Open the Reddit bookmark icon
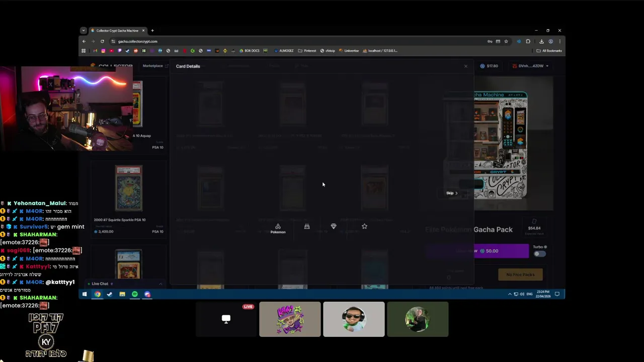The width and height of the screenshot is (644, 362). pos(135,51)
